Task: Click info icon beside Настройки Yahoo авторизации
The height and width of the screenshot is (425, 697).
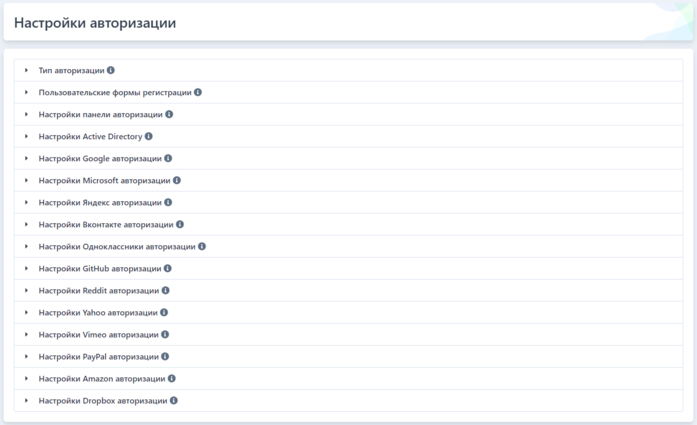Action: click(x=164, y=313)
